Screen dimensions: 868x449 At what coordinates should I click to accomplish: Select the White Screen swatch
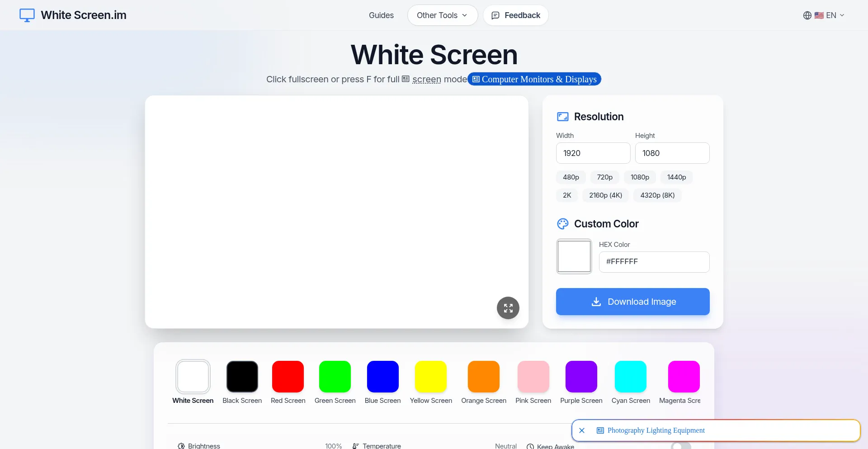193,377
